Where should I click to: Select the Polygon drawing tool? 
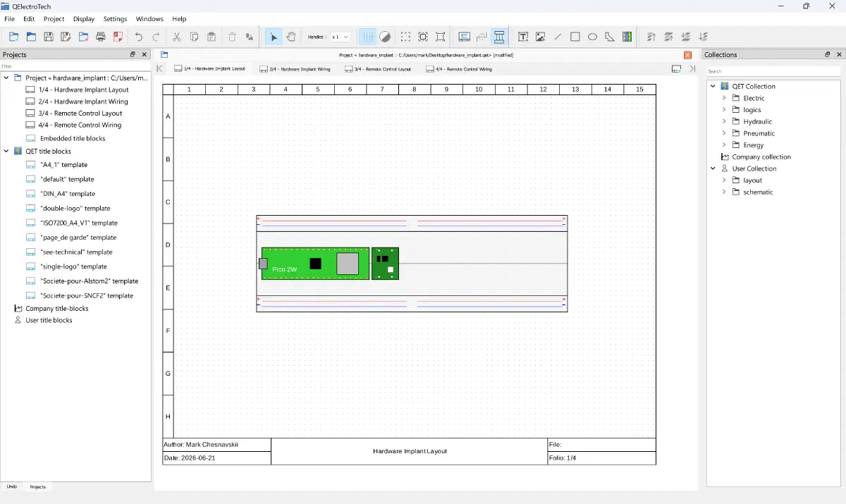point(610,37)
